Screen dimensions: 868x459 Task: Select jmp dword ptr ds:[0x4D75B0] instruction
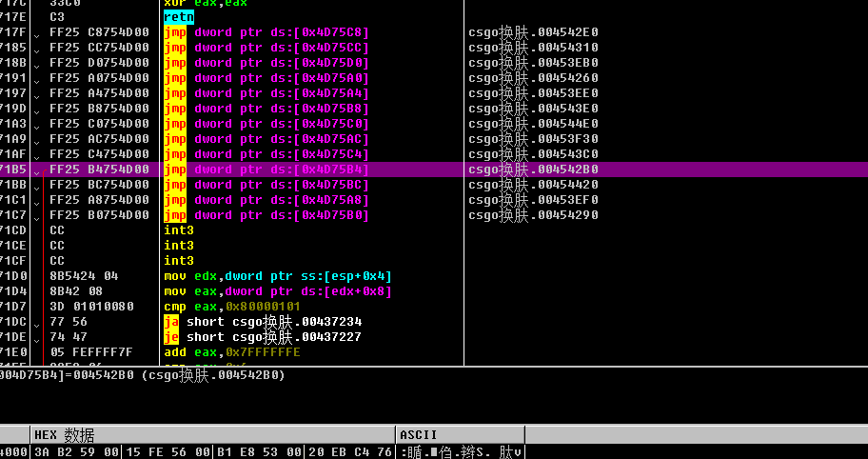[x=266, y=215]
